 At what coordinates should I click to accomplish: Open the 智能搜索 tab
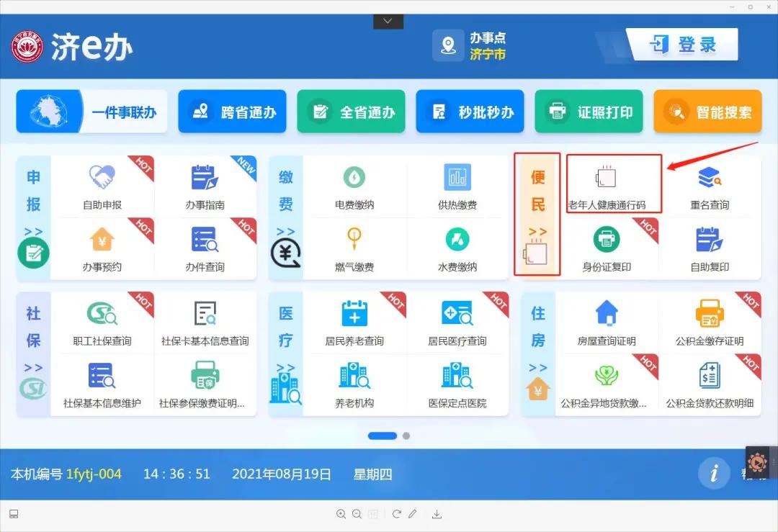point(707,112)
